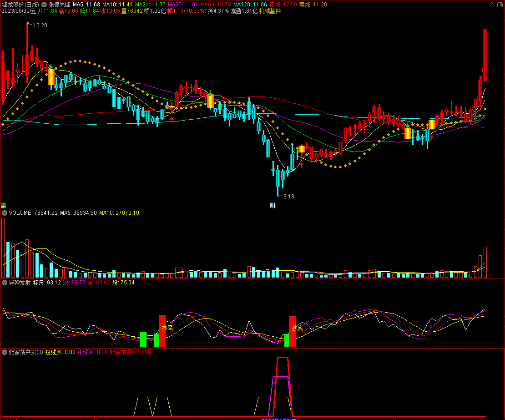
Task: Click the 9.18 low price label
Action: pyautogui.click(x=288, y=197)
